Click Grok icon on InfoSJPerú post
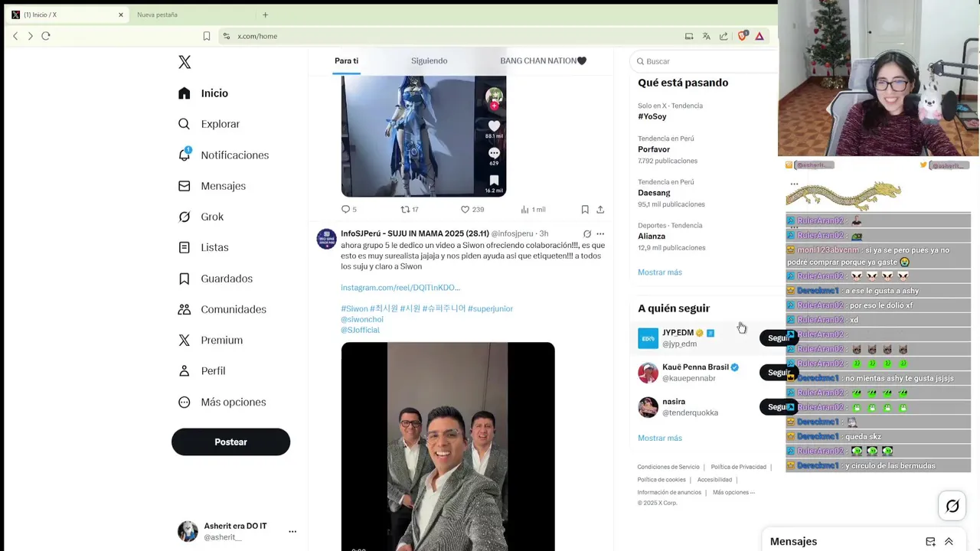Screen dimensions: 980x551 [x=587, y=233]
